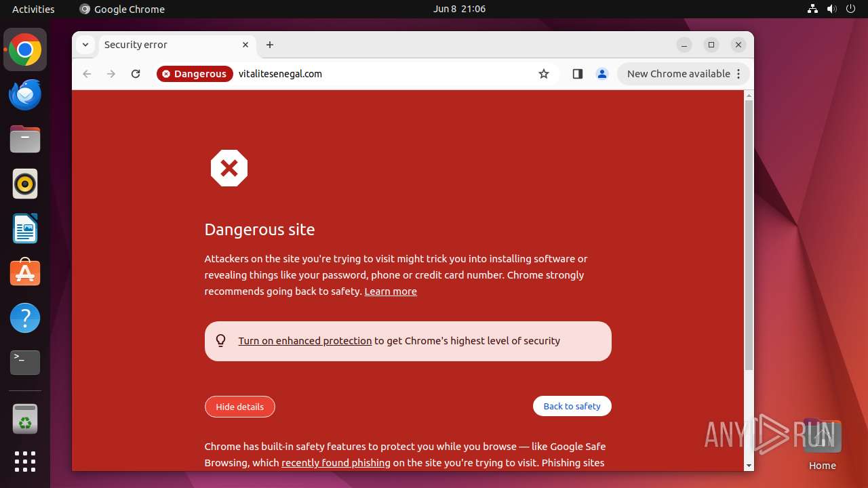This screenshot has width=868, height=488.
Task: Open a new tab with plus button
Action: (x=270, y=45)
